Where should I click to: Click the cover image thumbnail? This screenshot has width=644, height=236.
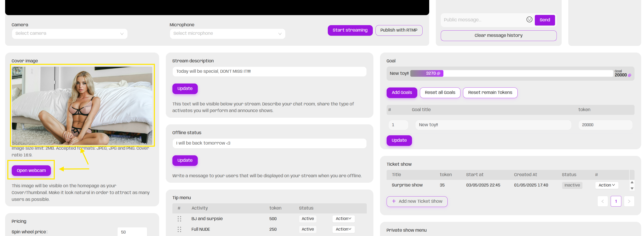(82, 105)
